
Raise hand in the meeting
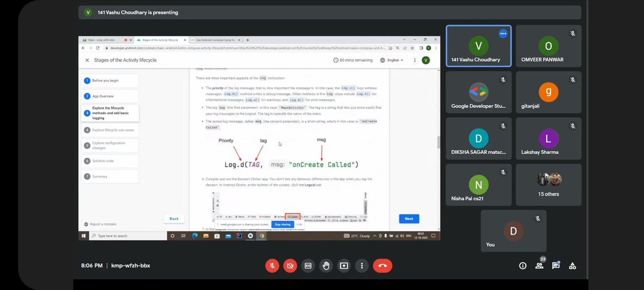pos(326,265)
